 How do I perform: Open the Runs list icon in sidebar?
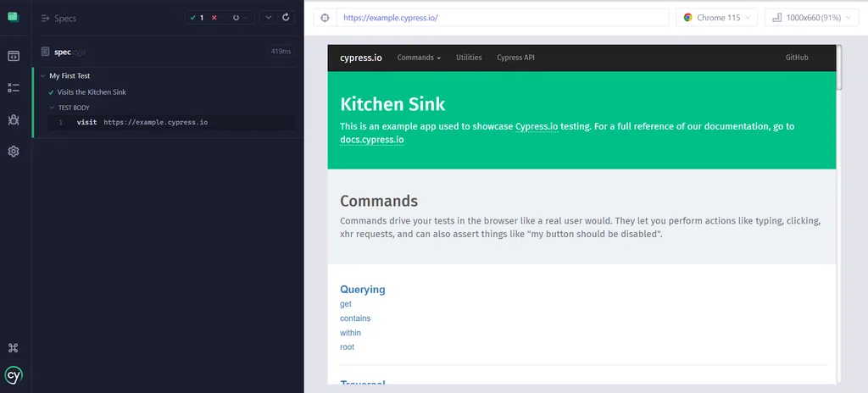(14, 87)
